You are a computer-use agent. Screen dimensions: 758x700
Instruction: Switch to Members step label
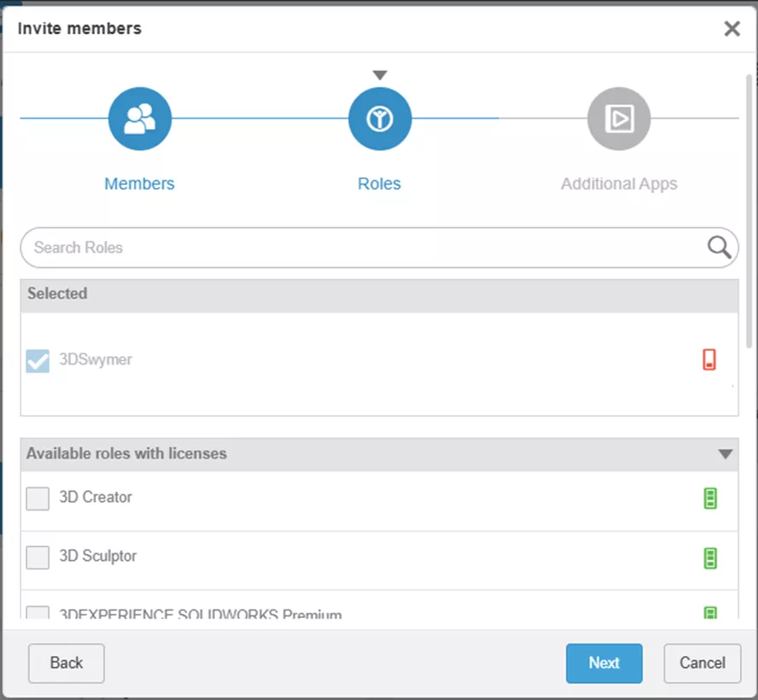pyautogui.click(x=139, y=184)
